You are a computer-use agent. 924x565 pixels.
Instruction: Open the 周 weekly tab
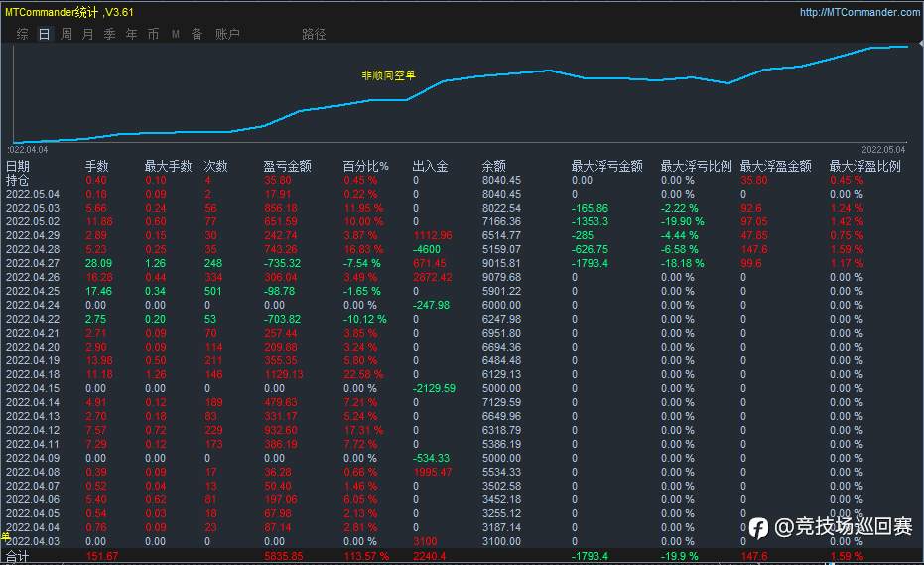(x=66, y=34)
